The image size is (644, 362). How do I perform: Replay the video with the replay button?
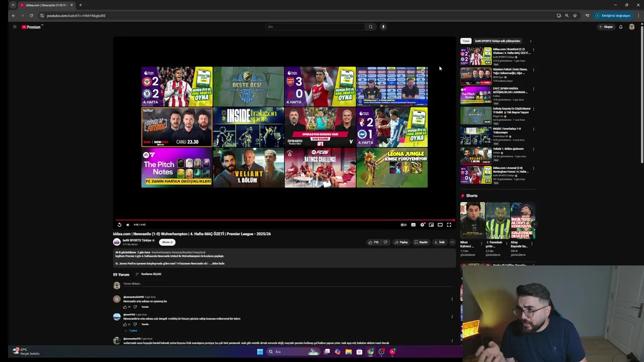pyautogui.click(x=119, y=225)
